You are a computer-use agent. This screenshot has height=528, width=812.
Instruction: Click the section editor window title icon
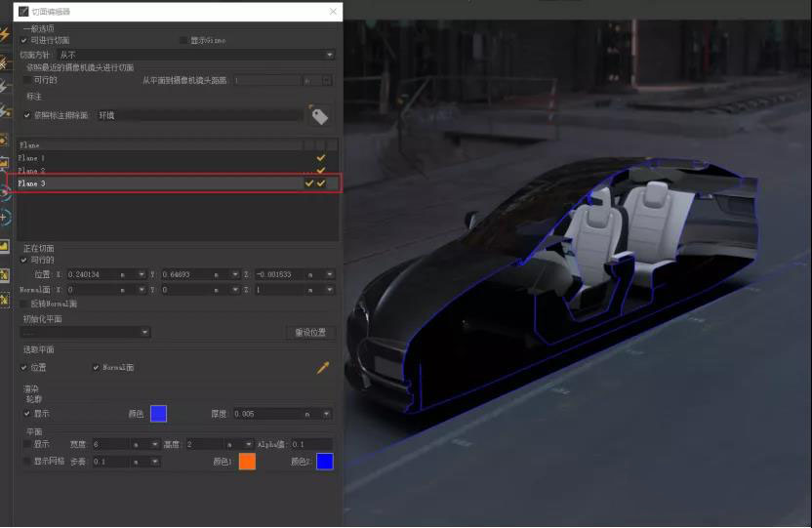tap(23, 12)
